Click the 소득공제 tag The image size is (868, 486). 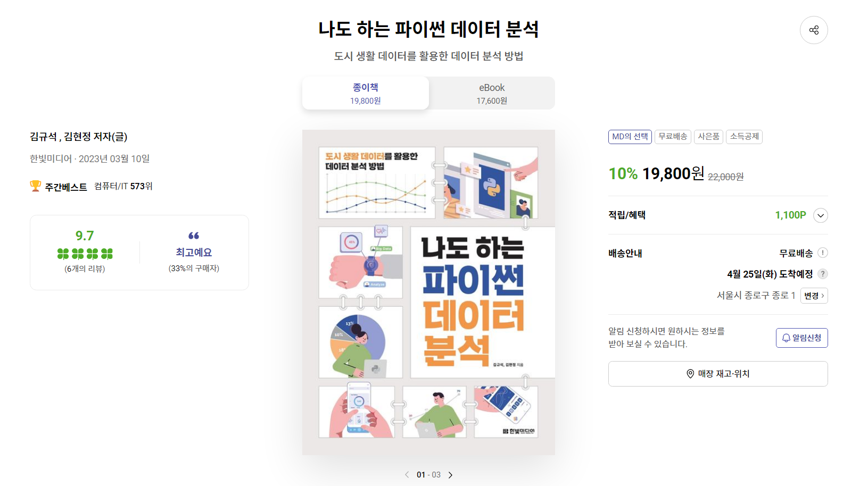[x=744, y=137]
